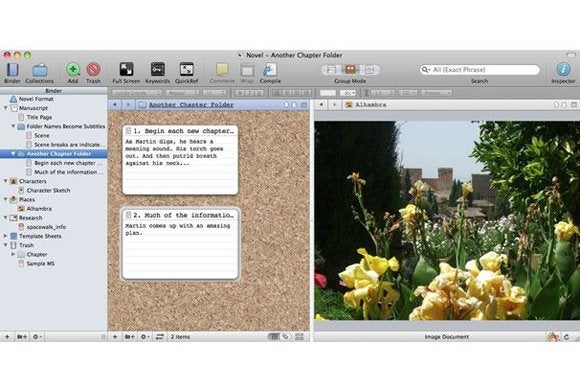This screenshot has height=388, width=580.
Task: Select Alhambra in the binder
Action: click(x=39, y=209)
